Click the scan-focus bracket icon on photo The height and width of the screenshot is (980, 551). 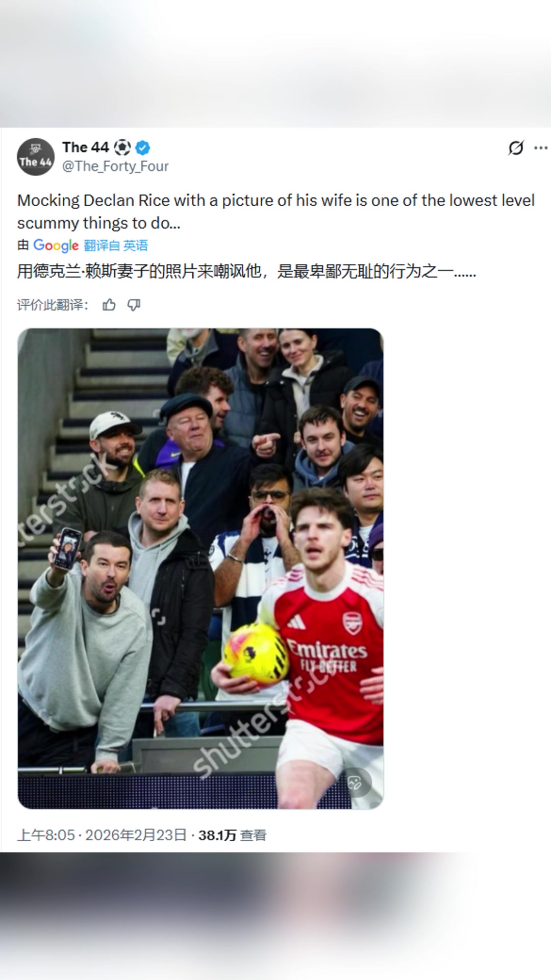click(159, 617)
